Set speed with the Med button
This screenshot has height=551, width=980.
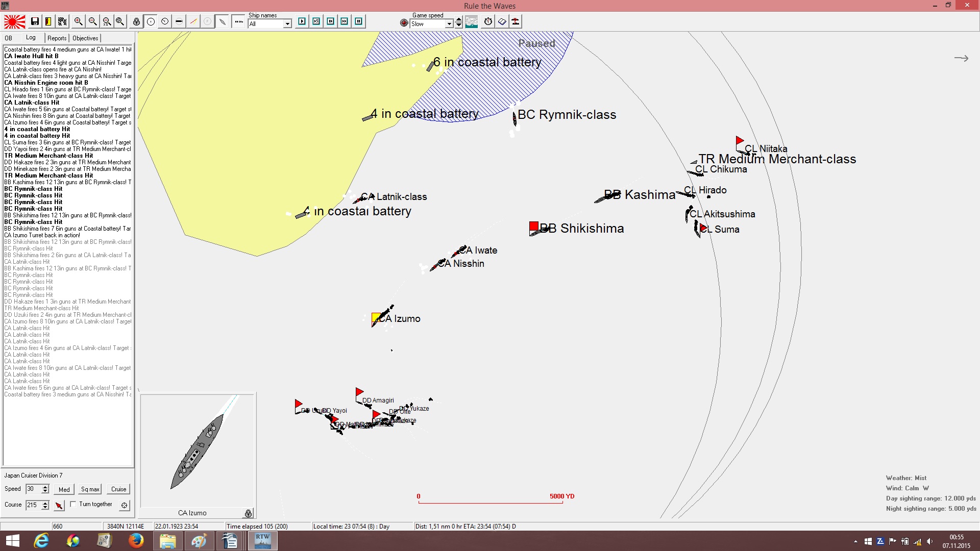tap(64, 489)
